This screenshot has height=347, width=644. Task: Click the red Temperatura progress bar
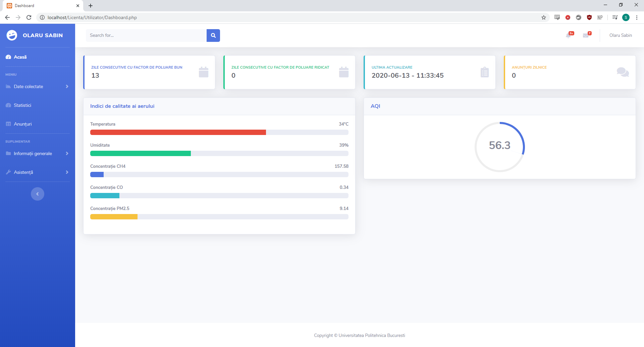point(178,132)
